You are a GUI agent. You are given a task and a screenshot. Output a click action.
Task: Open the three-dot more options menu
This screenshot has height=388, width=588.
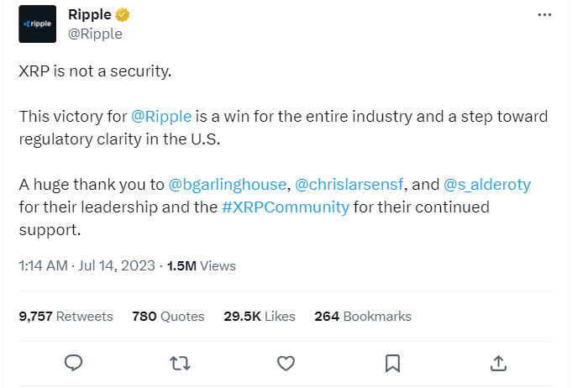coord(544,14)
